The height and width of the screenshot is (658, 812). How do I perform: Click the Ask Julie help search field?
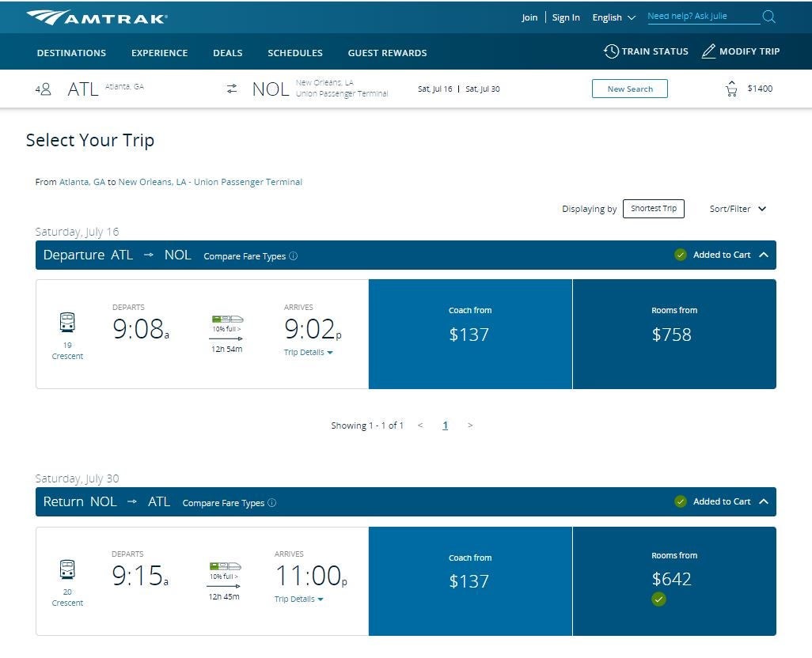tap(704, 17)
